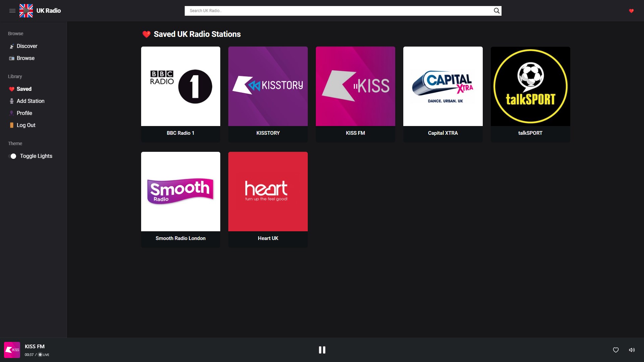Choose the Capital XTRA station tile
The height and width of the screenshot is (362, 644).
tap(443, 86)
